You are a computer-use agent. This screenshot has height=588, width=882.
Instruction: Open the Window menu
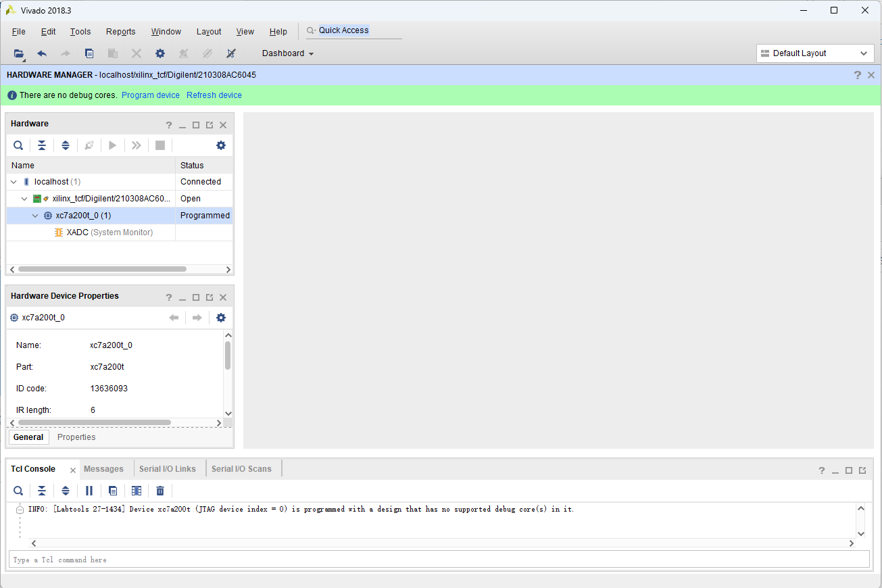(x=166, y=32)
